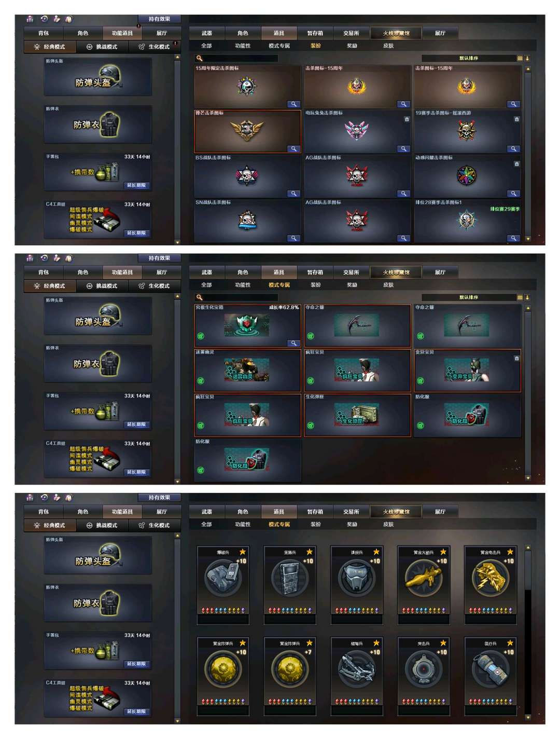Open magnifier on SN战队击杀图标 card
The image size is (560, 739).
click(x=293, y=238)
